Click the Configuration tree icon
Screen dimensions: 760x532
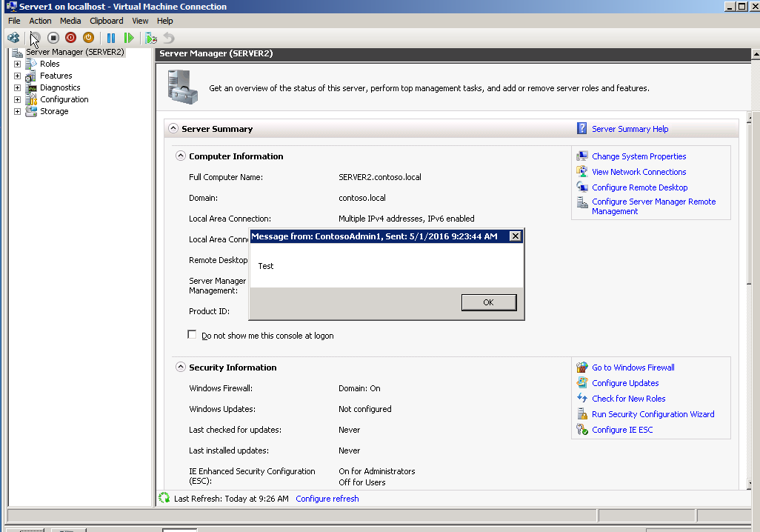point(31,99)
